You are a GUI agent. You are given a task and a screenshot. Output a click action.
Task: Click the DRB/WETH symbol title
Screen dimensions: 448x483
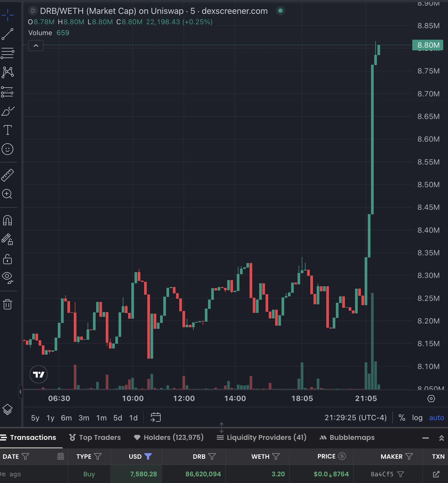(154, 11)
